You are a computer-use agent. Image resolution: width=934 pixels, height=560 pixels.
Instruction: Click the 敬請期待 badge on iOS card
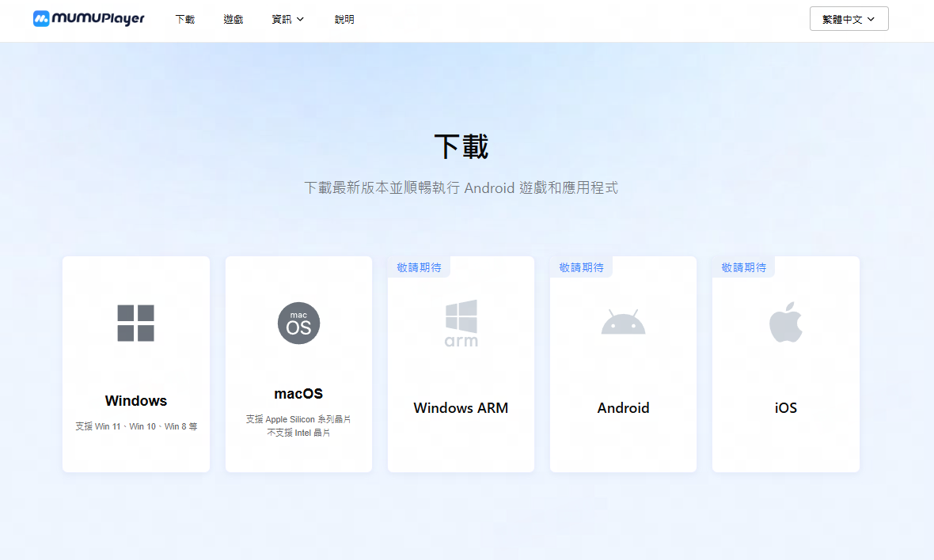743,267
